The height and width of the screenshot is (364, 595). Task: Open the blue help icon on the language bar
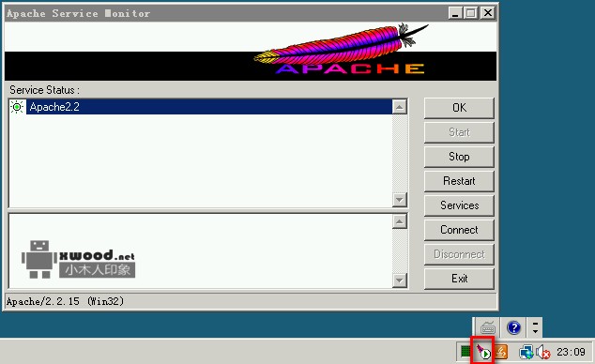coord(513,327)
